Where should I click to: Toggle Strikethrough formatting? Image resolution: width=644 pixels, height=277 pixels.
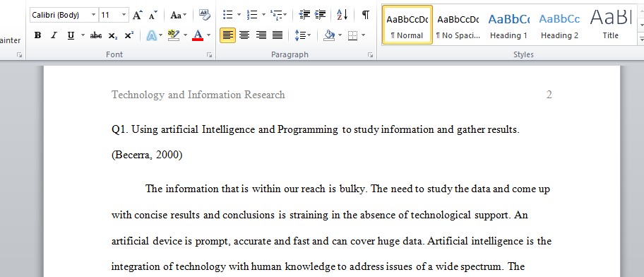pos(96,35)
